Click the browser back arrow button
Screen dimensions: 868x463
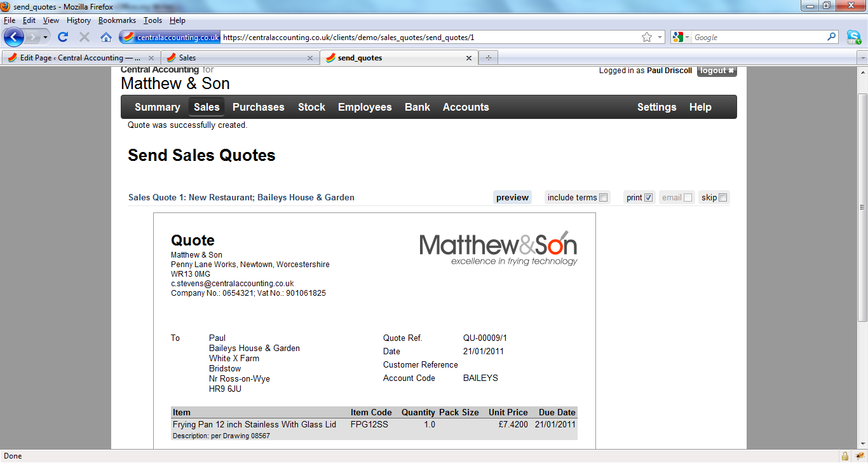click(x=14, y=37)
